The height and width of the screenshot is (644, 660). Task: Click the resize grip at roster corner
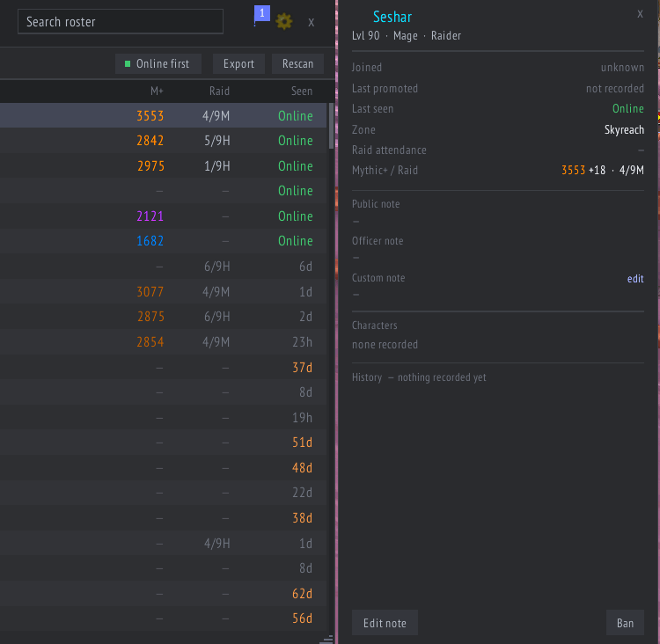[x=326, y=640]
